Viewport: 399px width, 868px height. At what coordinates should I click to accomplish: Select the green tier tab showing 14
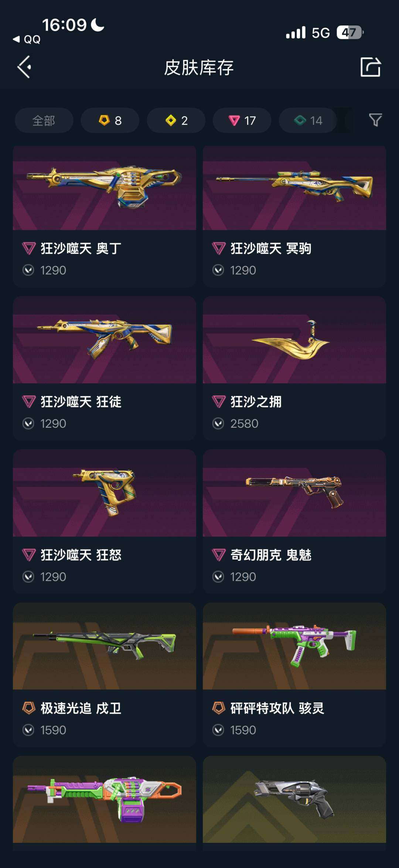[308, 121]
